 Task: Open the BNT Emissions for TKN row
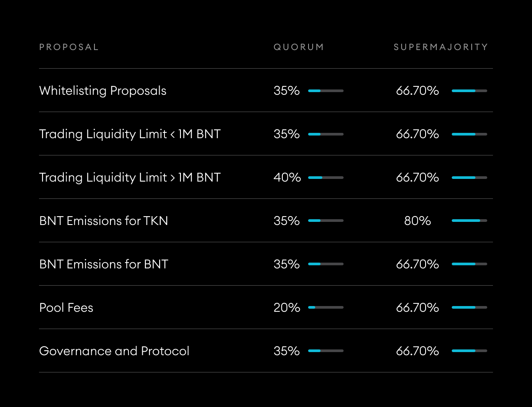point(104,221)
